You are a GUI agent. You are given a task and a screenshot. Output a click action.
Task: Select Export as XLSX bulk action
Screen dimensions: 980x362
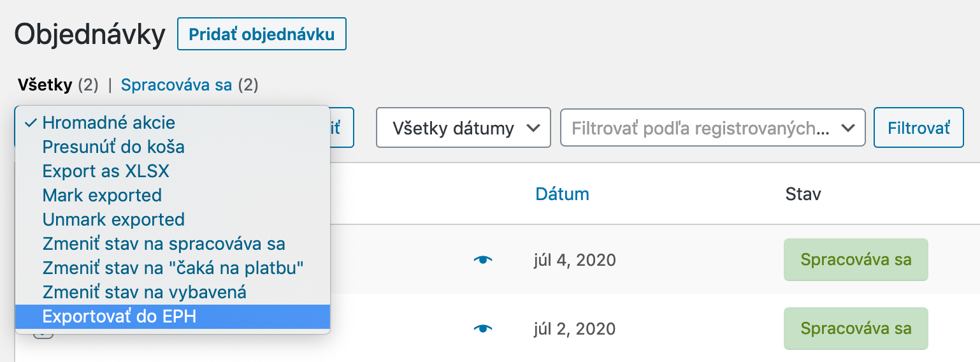(x=106, y=171)
